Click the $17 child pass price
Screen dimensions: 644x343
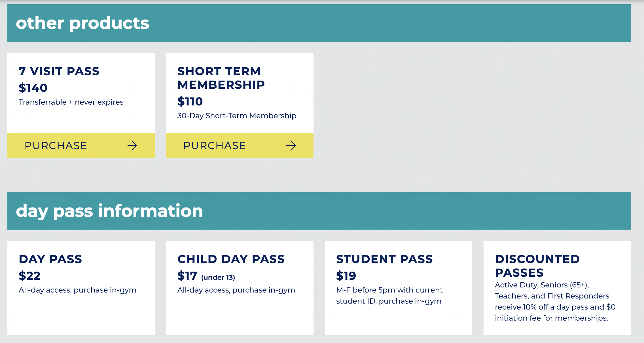pyautogui.click(x=187, y=276)
